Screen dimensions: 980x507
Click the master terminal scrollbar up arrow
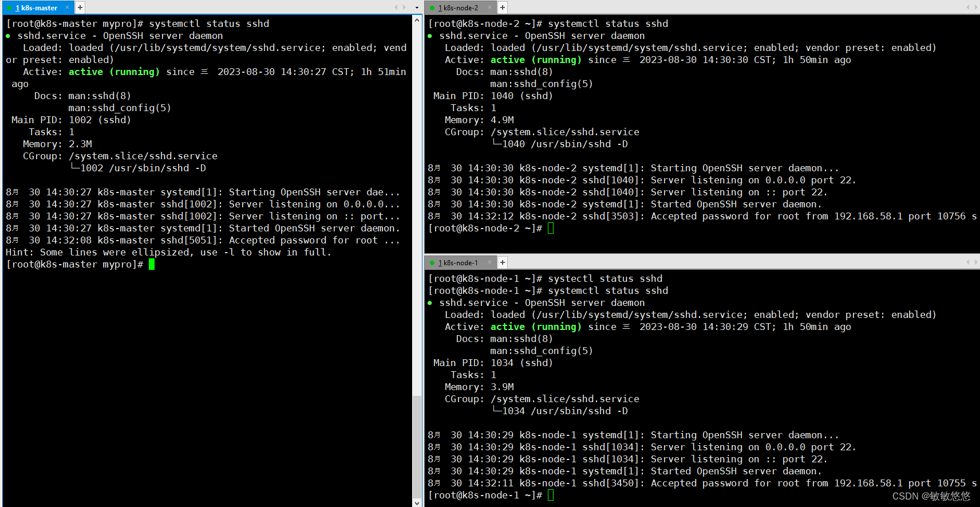417,20
